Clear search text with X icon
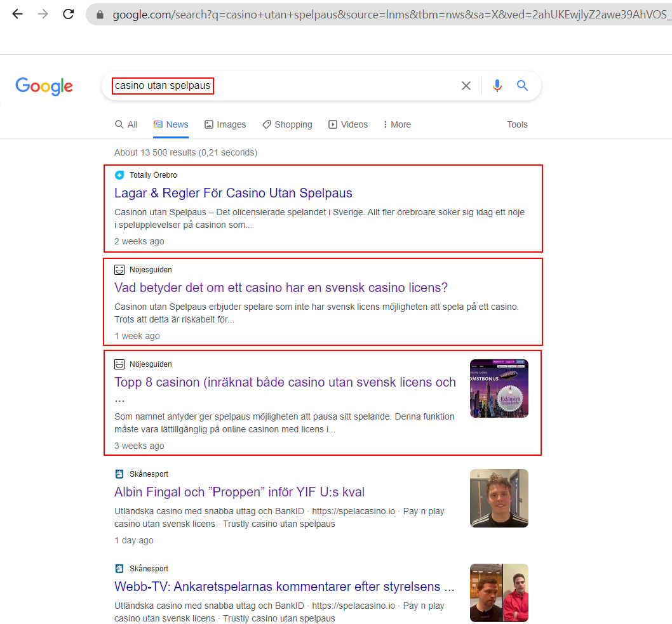Screen dimensions: 672x624 466,86
